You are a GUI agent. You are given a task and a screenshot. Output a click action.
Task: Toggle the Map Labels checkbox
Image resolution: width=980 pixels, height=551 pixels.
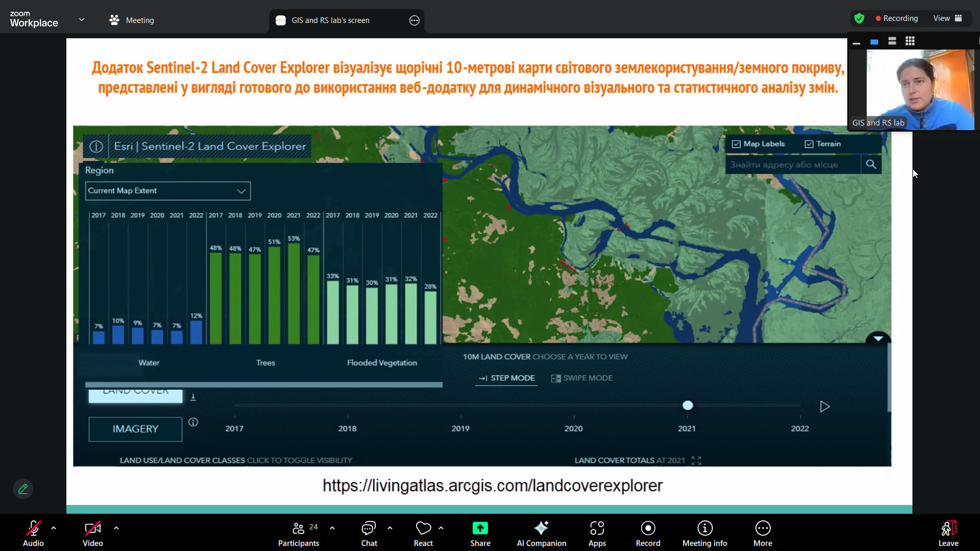click(736, 144)
